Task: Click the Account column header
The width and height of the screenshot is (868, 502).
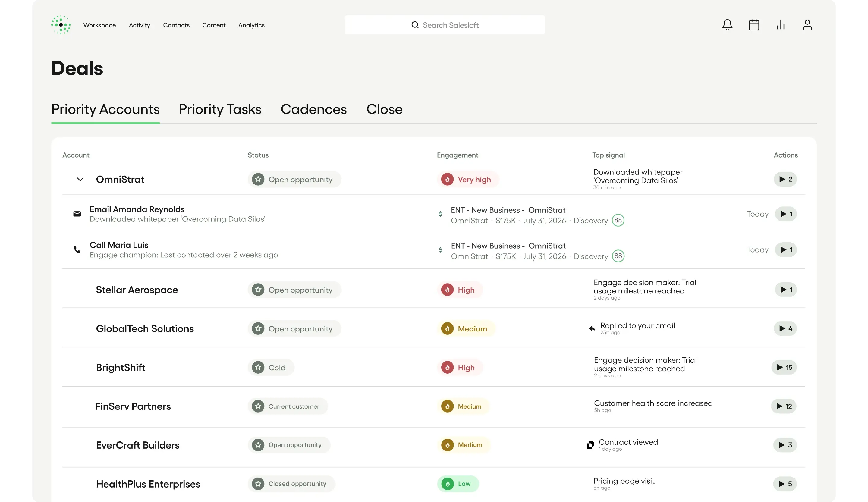Action: click(x=76, y=155)
